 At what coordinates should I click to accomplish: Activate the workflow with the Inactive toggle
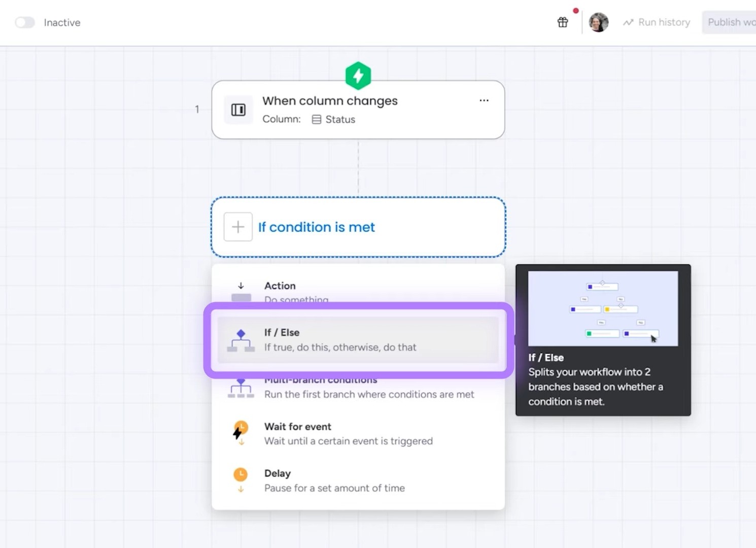pos(24,22)
